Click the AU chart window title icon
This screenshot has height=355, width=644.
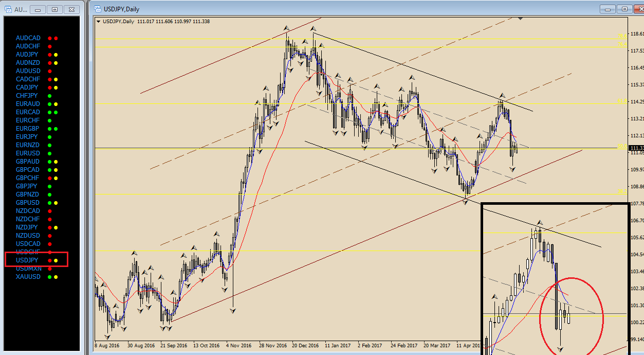tap(8, 9)
